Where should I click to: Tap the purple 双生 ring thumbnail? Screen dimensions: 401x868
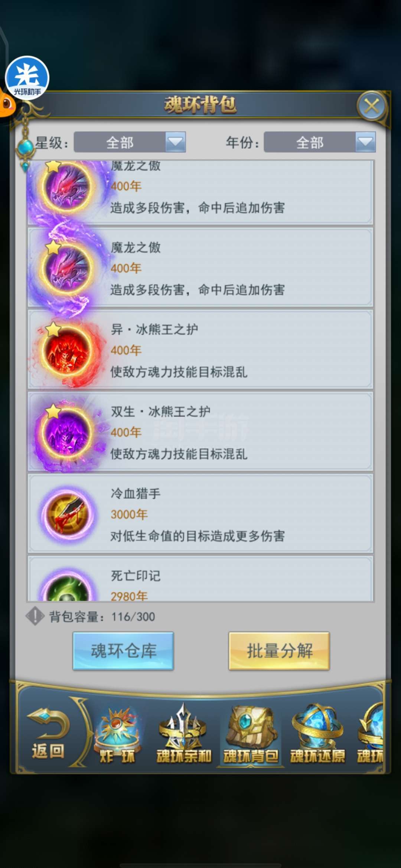pyautogui.click(x=67, y=433)
